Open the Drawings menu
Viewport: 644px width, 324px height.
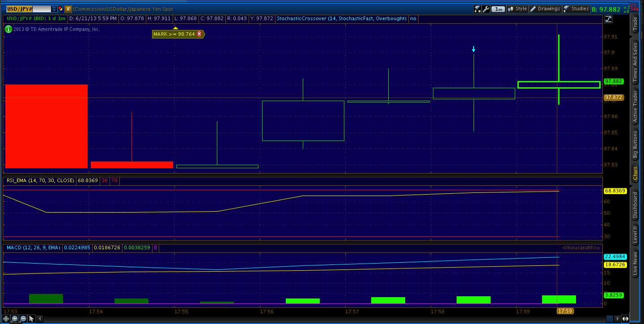[545, 9]
